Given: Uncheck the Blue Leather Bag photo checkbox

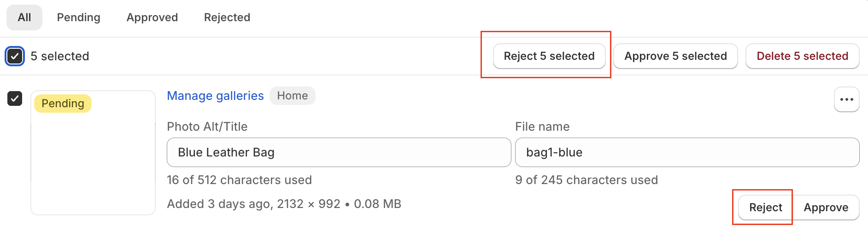Looking at the screenshot, I should (x=15, y=98).
